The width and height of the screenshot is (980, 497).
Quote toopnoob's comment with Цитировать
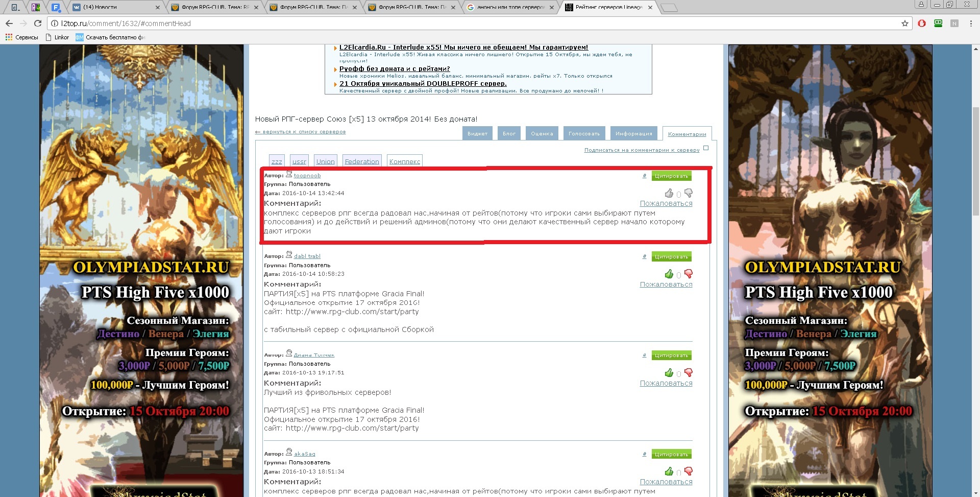coord(671,176)
